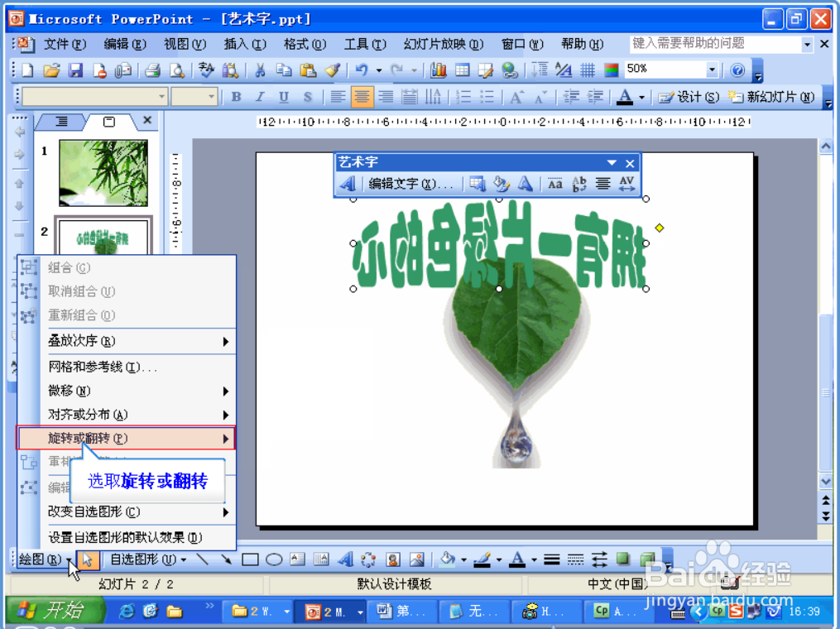Toggle Align Left
This screenshot has height=629, width=840.
click(338, 97)
